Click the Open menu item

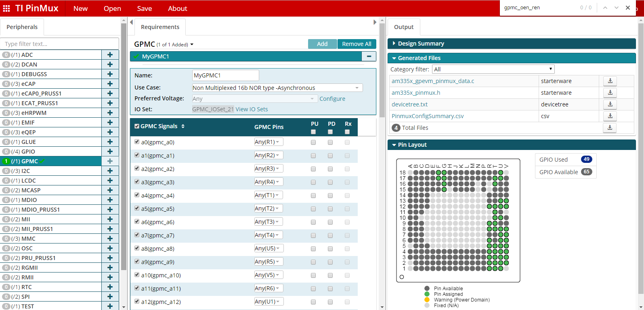[112, 8]
